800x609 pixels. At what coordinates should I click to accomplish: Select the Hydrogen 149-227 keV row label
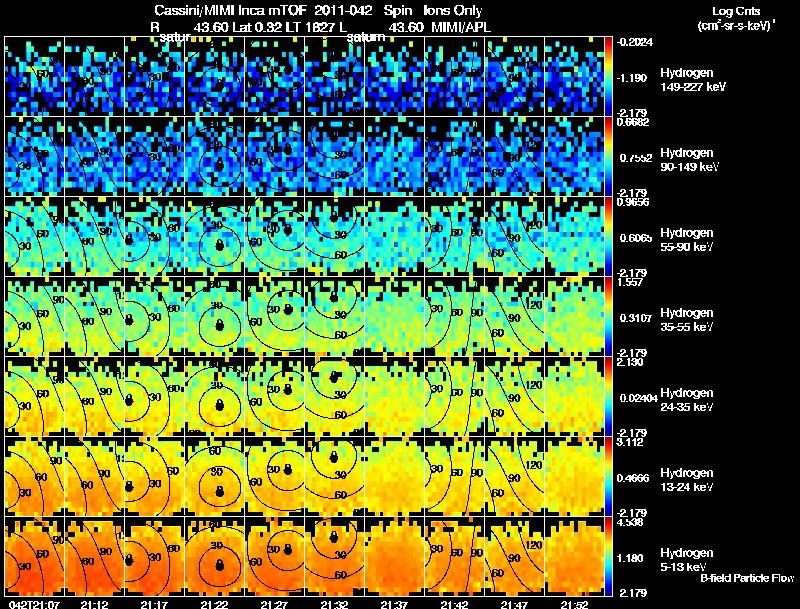(x=693, y=80)
